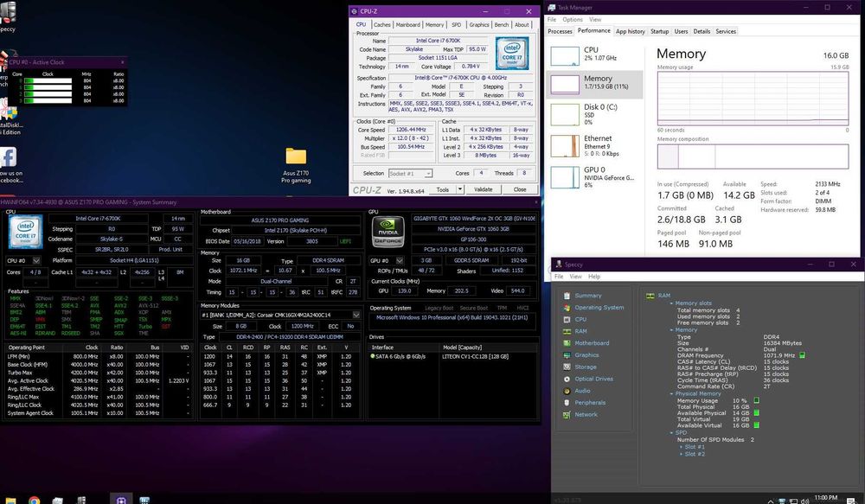Click the Memory composition bar in Task Manager

[753, 156]
